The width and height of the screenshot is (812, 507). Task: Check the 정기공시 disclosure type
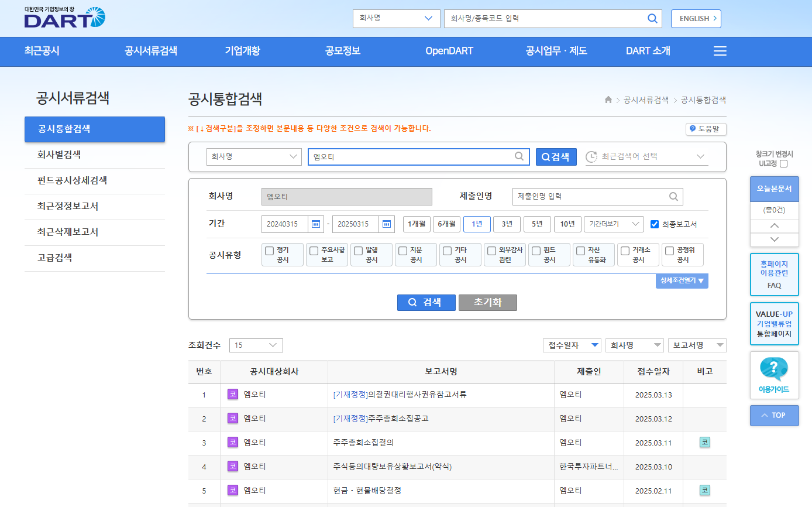pos(270,251)
